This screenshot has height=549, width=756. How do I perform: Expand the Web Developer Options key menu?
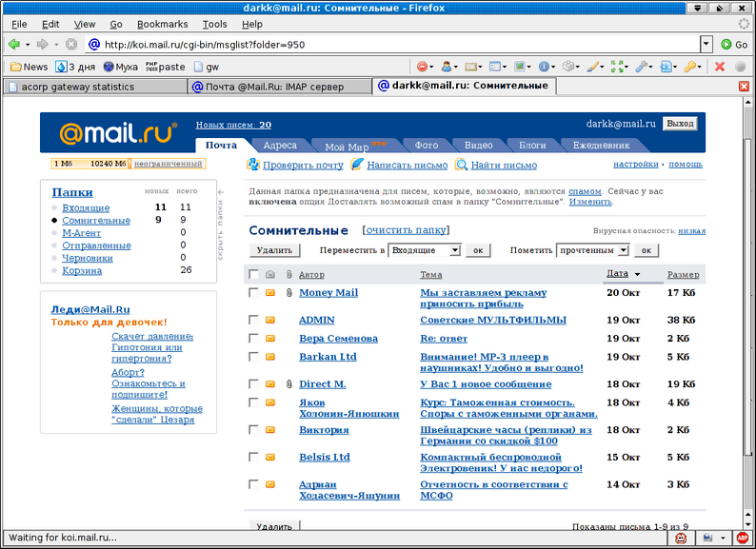[x=691, y=67]
